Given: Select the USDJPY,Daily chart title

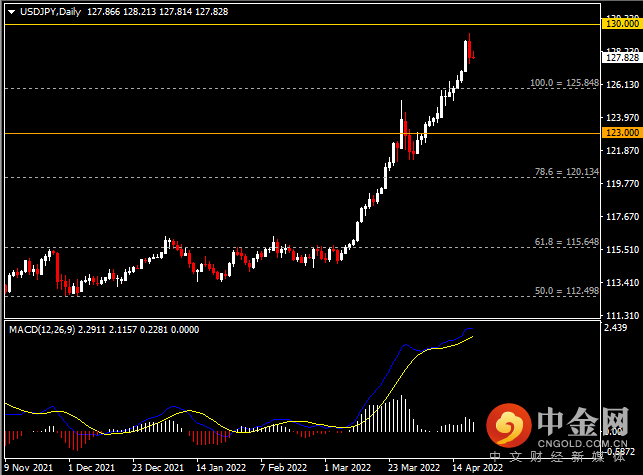Looking at the screenshot, I should click(50, 12).
